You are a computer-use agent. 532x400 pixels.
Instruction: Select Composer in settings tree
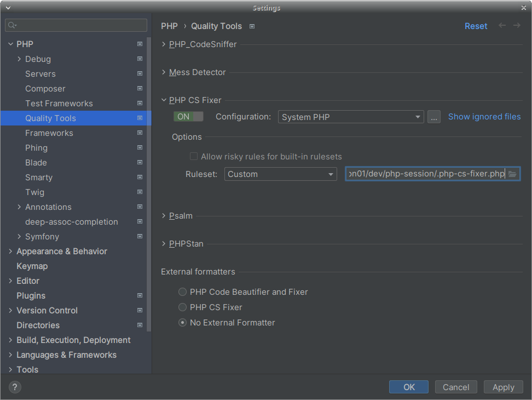click(45, 89)
